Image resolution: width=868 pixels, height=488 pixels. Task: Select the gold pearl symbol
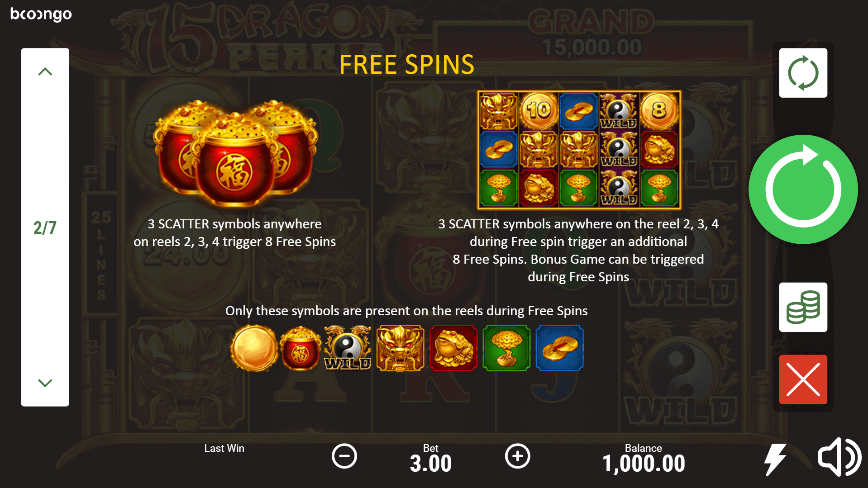pos(254,348)
